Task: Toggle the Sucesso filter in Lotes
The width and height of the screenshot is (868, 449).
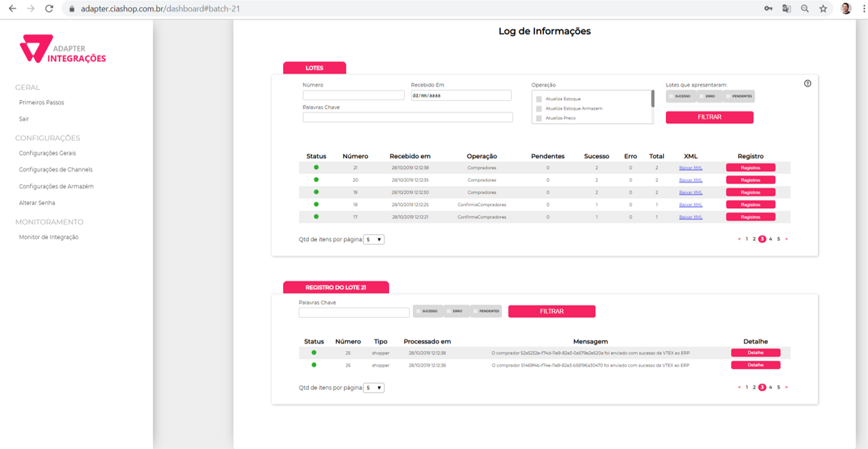Action: [x=681, y=97]
